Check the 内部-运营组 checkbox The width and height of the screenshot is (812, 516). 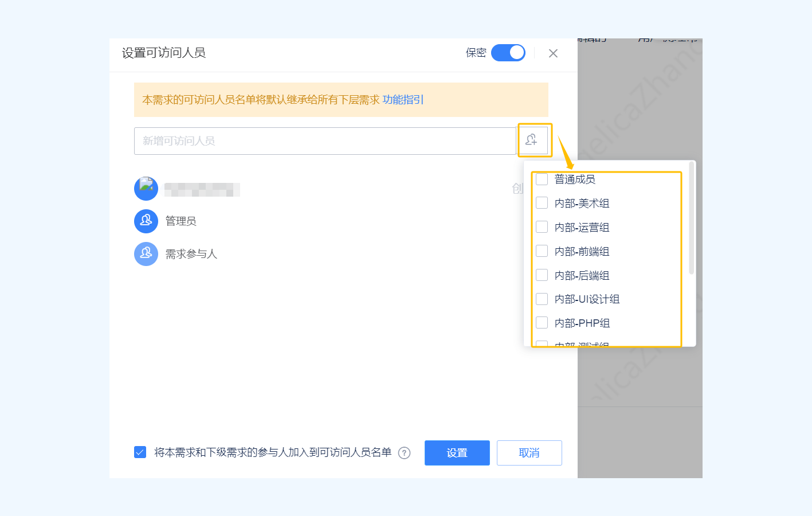pos(542,227)
